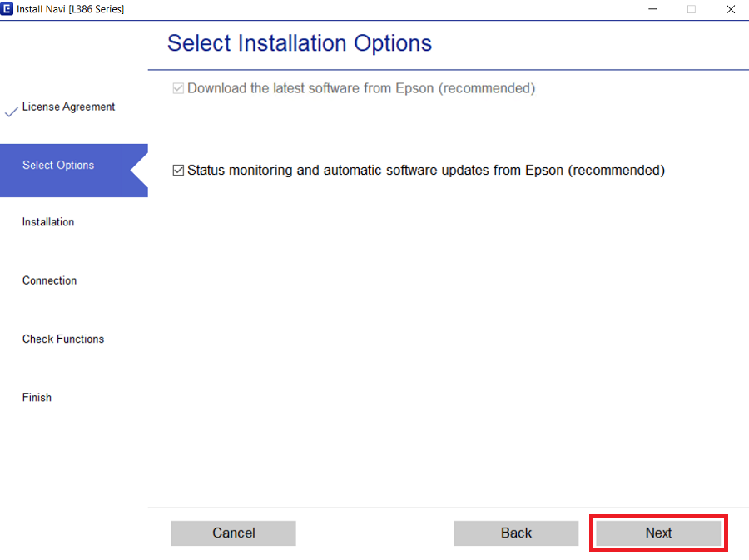749x560 pixels.
Task: Open the Check Functions step
Action: point(62,339)
